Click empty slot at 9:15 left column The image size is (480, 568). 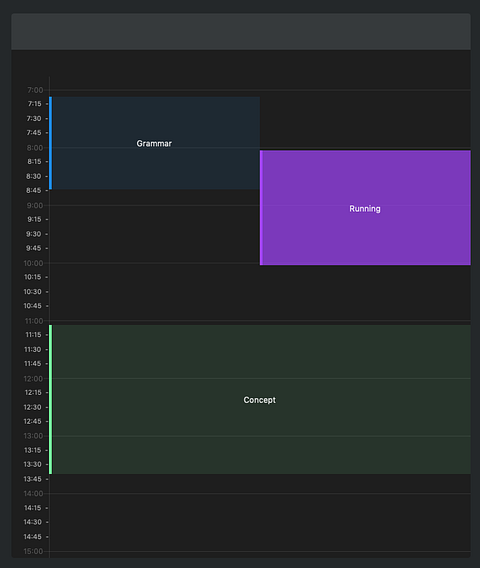tap(155, 219)
